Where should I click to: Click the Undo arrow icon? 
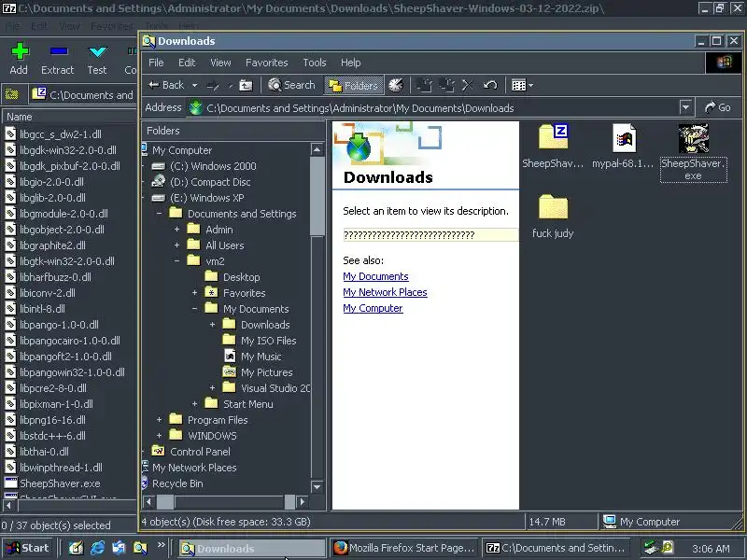(490, 85)
